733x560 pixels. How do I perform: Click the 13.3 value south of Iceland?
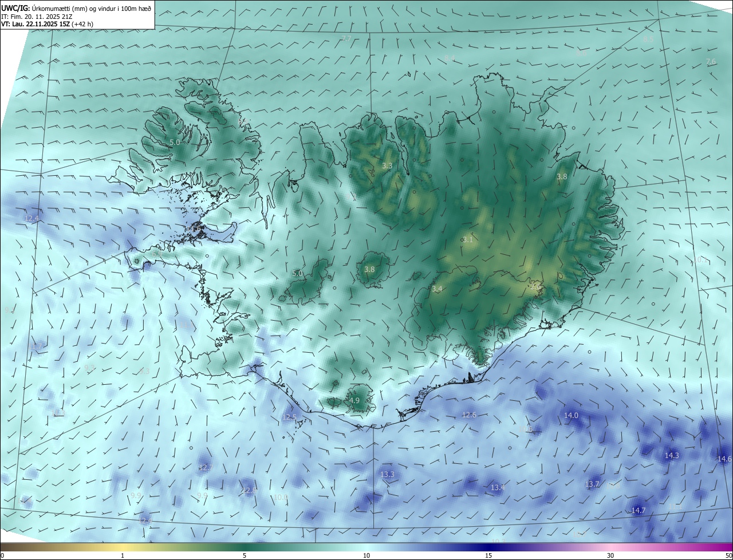(x=387, y=475)
